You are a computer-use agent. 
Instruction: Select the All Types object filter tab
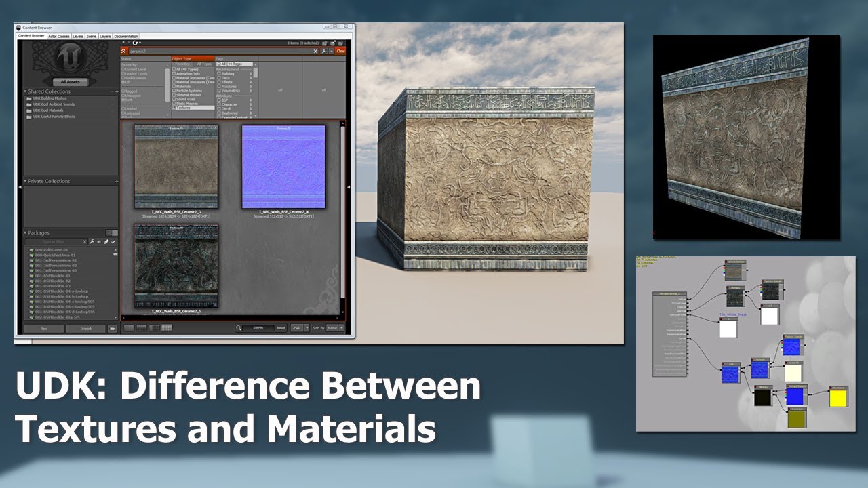point(204,64)
